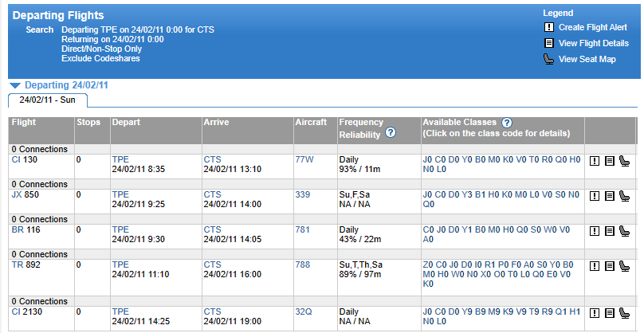Screen dimensions: 644x333
Task: Click aircraft 32Q for CI 2130
Action: tap(304, 311)
